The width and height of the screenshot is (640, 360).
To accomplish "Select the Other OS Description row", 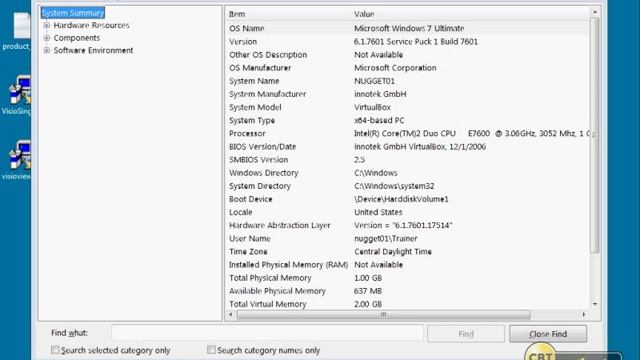I will point(407,55).
